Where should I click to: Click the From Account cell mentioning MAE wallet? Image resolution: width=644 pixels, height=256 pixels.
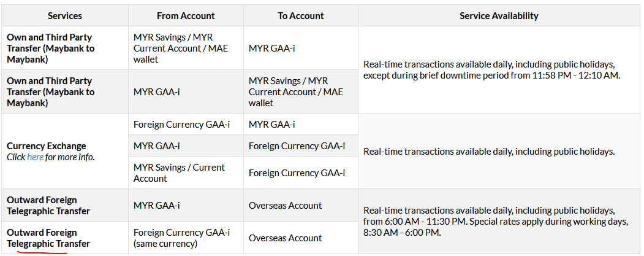181,48
